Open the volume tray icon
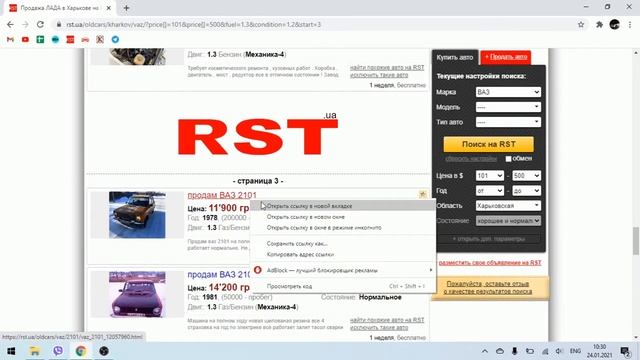This screenshot has width=640, height=360. [x=559, y=351]
